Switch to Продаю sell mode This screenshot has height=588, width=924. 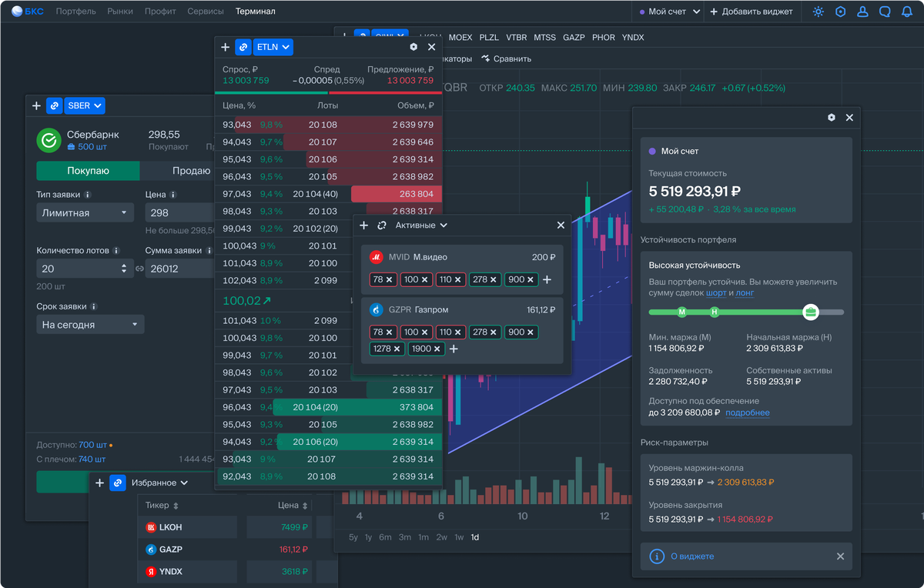point(177,171)
